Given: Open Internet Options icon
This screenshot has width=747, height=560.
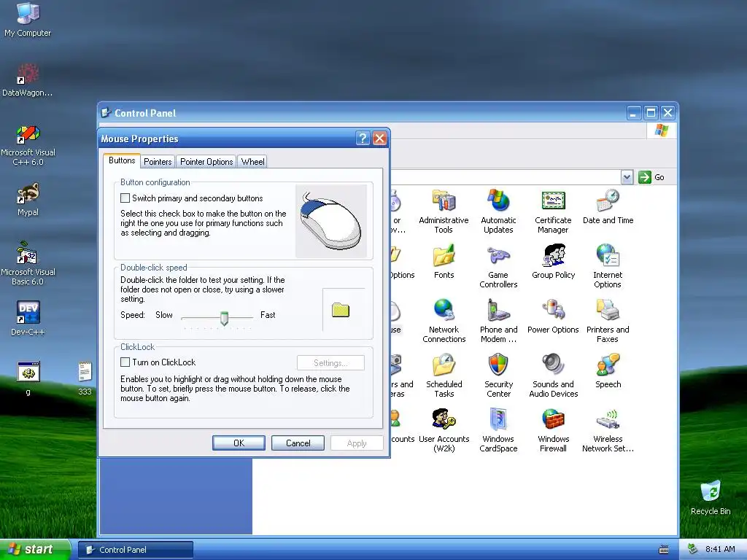Looking at the screenshot, I should [608, 265].
